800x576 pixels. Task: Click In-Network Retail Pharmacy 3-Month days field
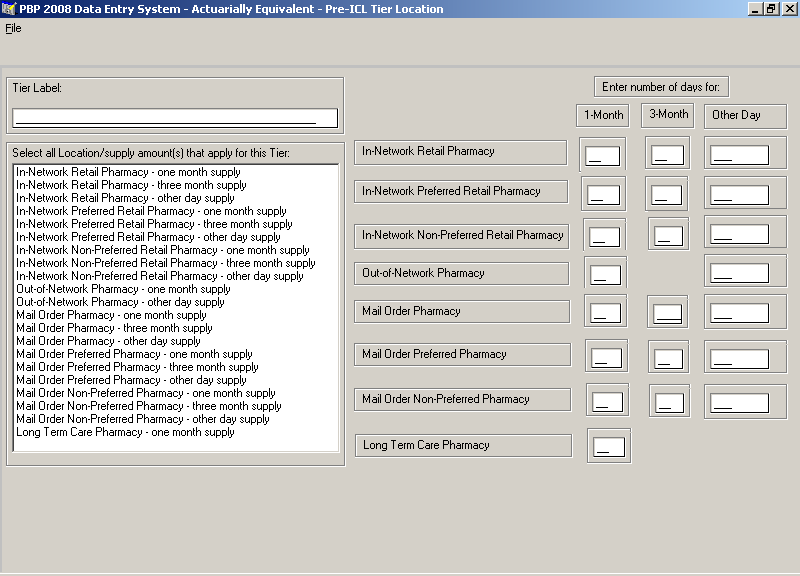pos(667,155)
